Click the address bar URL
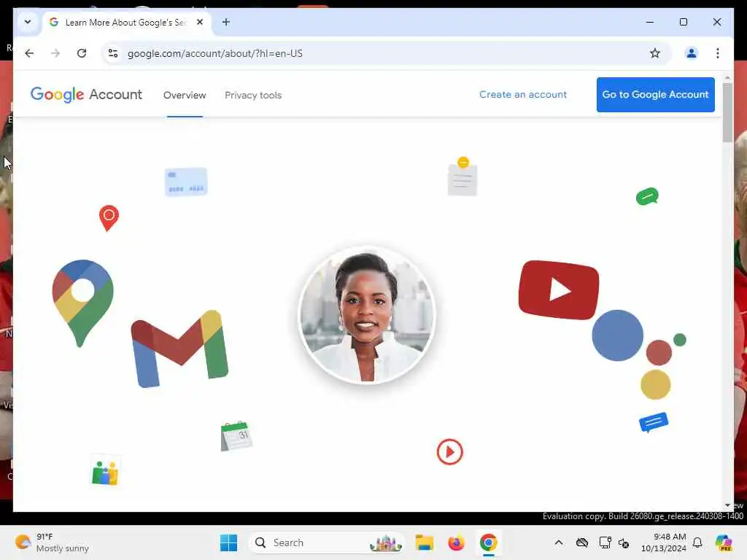Viewport: 747px width, 560px height. point(215,53)
